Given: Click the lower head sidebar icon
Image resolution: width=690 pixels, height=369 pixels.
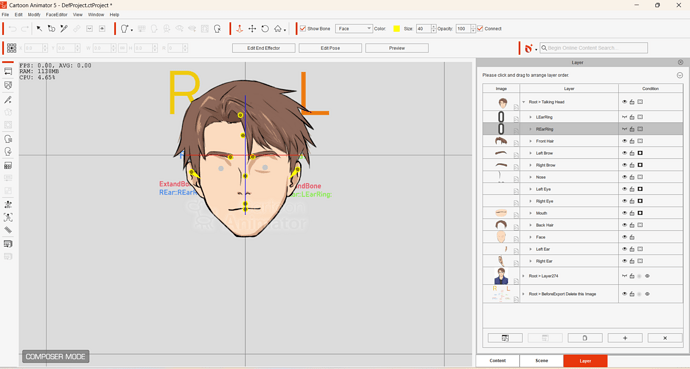Looking at the screenshot, I should pyautogui.click(x=8, y=152).
